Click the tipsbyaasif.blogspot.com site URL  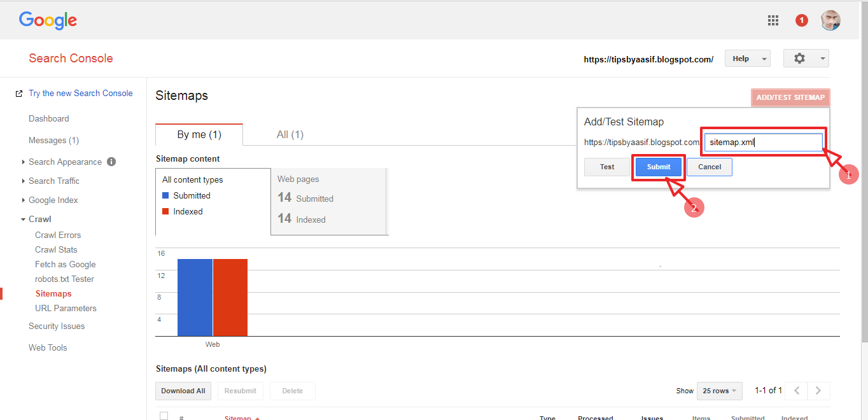tap(648, 59)
